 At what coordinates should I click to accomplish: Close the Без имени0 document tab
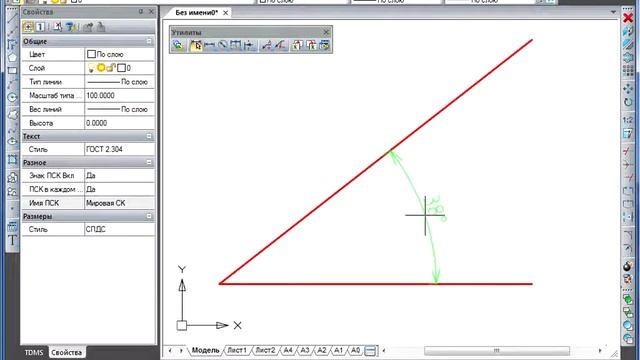click(x=225, y=13)
